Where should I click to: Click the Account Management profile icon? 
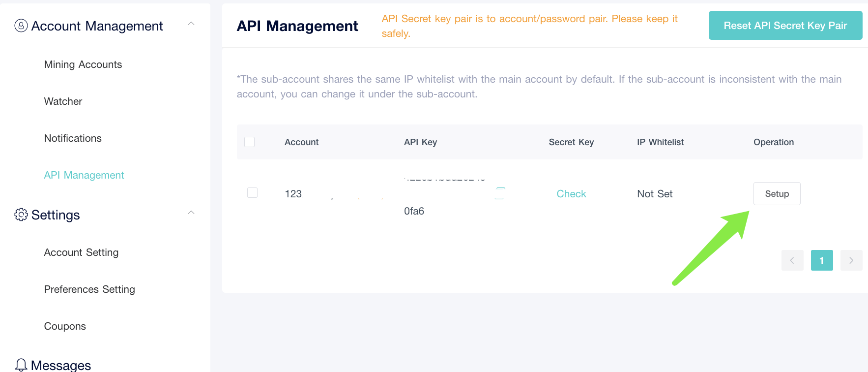(x=20, y=26)
